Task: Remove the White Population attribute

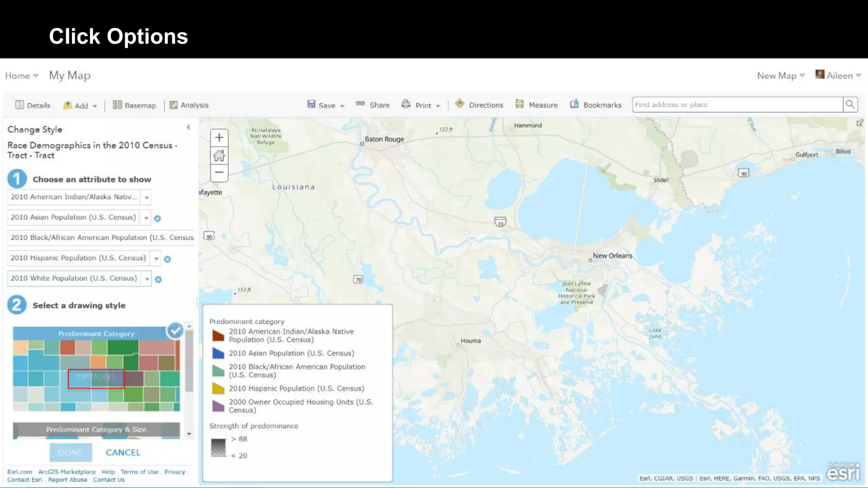Action: pyautogui.click(x=158, y=280)
